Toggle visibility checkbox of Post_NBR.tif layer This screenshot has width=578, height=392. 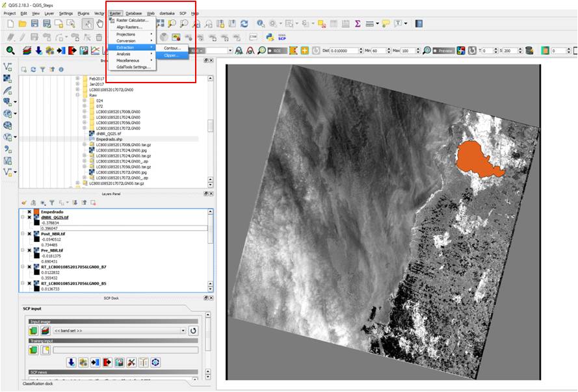click(x=30, y=234)
